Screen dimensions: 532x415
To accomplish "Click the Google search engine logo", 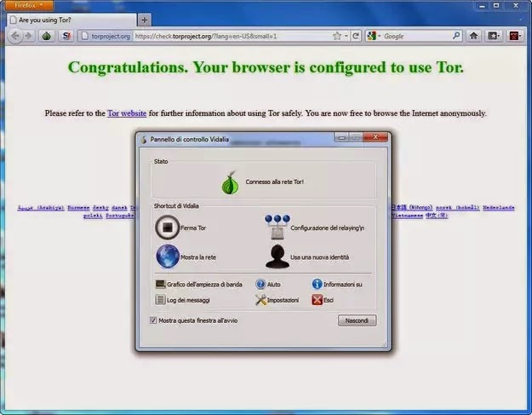I will coord(371,36).
